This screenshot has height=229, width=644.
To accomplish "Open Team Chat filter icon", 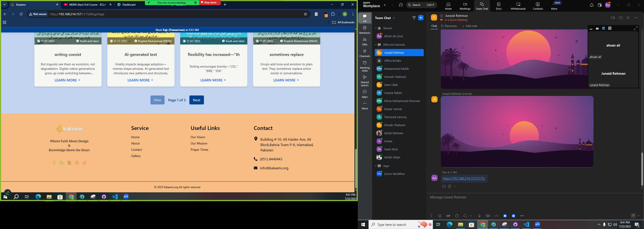I will tap(414, 18).
